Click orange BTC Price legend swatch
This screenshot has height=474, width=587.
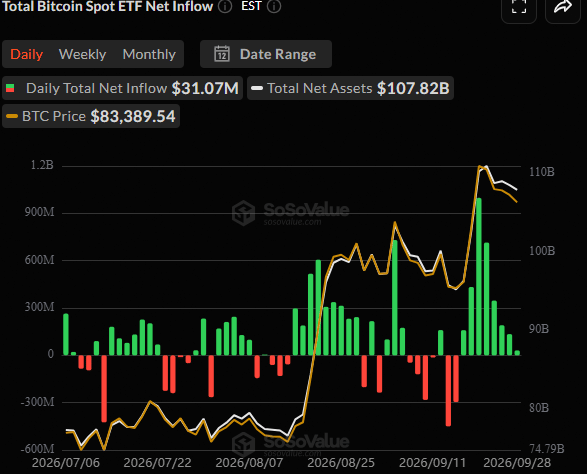click(12, 116)
